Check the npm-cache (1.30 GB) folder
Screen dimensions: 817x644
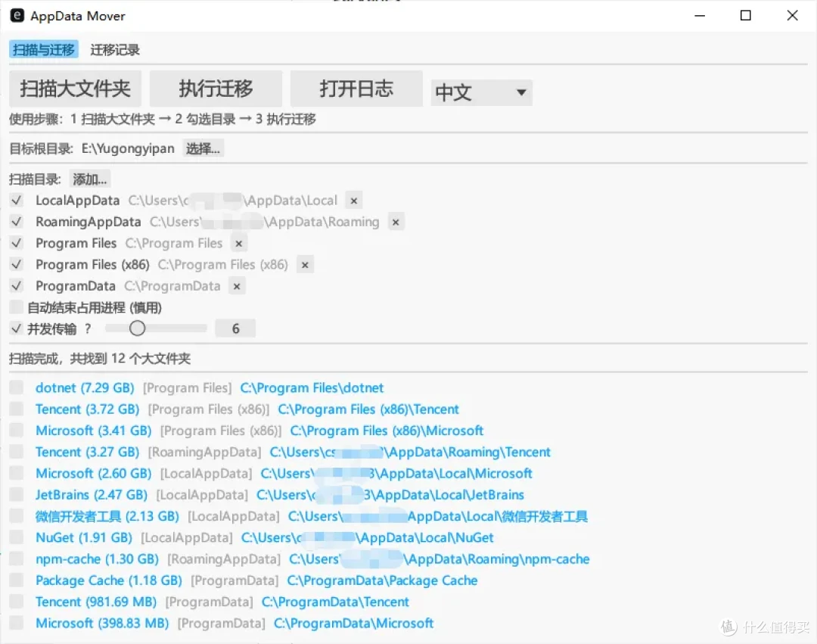tap(17, 558)
